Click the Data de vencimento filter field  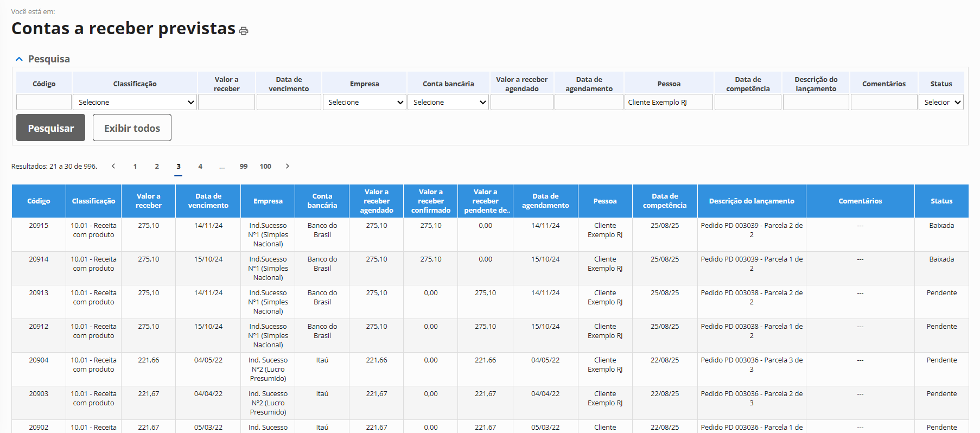(289, 102)
